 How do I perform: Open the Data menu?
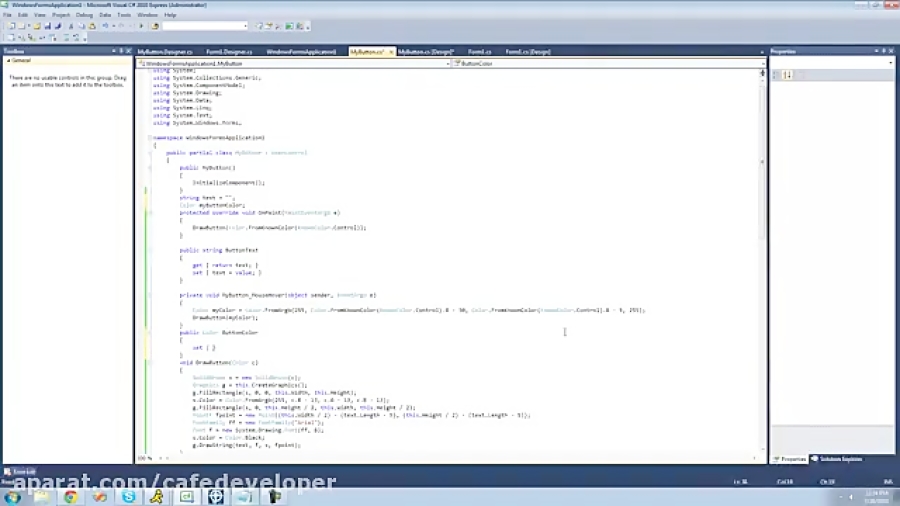[x=105, y=15]
